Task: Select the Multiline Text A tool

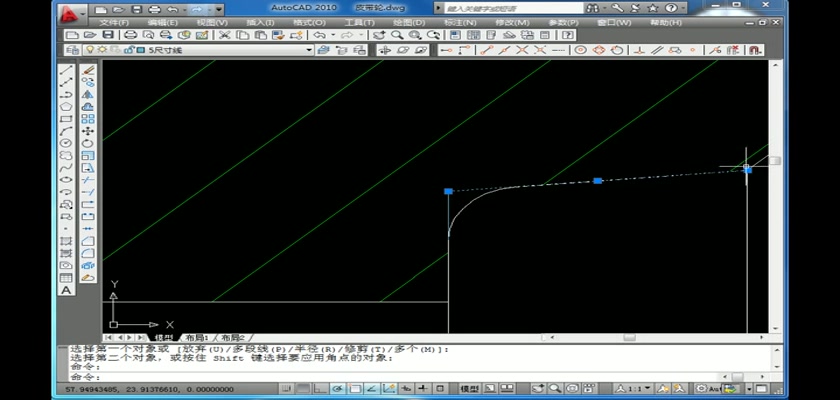Action: click(x=66, y=290)
